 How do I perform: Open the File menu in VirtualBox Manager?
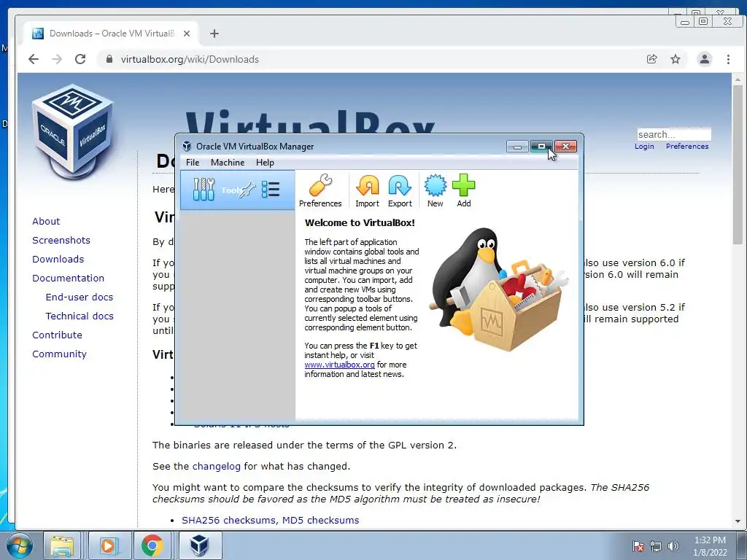pos(193,163)
